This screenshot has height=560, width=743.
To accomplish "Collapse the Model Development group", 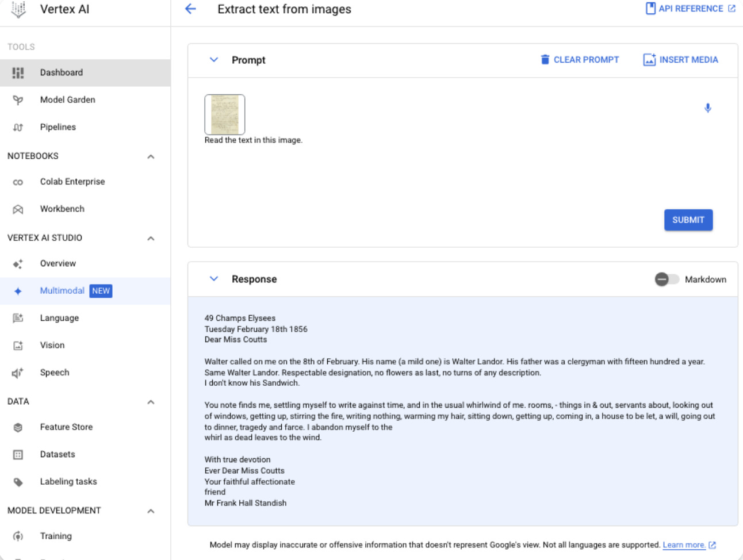I will (151, 511).
